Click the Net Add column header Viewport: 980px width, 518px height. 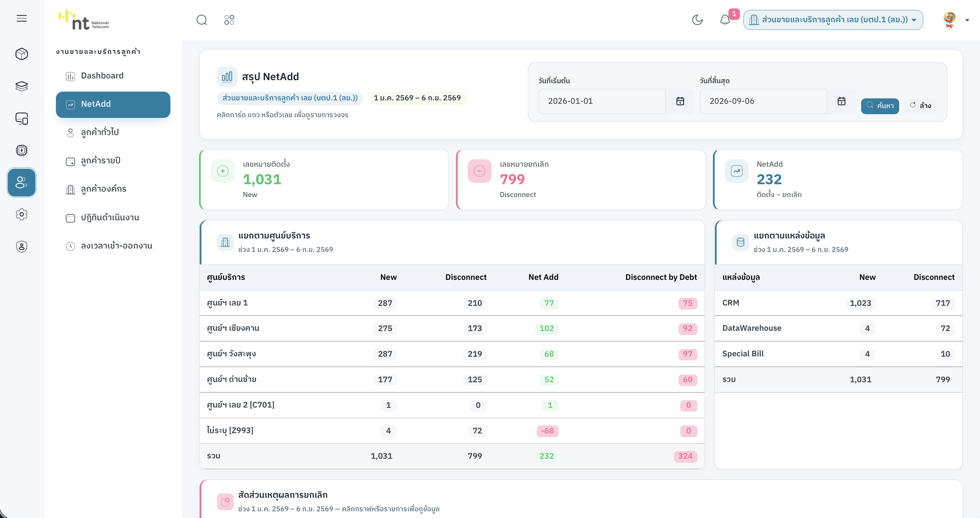click(543, 278)
